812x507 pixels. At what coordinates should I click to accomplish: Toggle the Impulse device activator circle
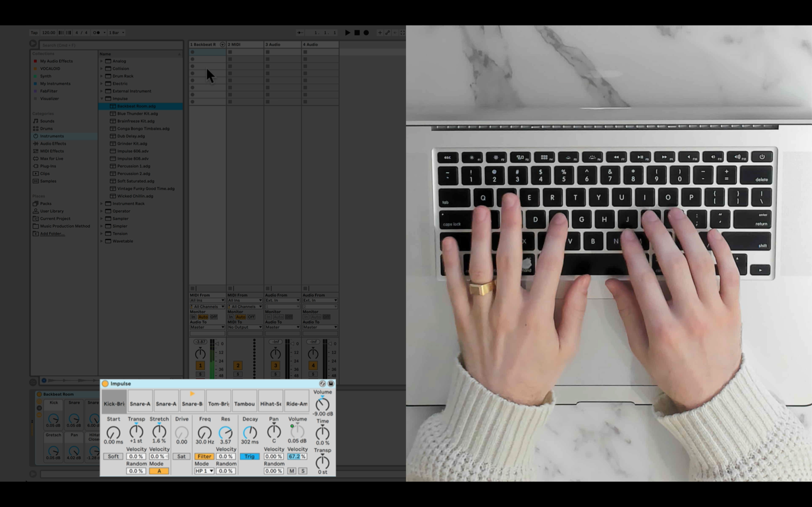105,383
